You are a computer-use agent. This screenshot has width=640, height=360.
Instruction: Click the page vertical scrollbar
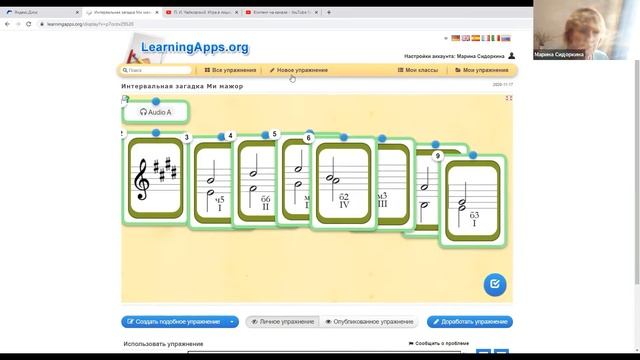coord(637,171)
